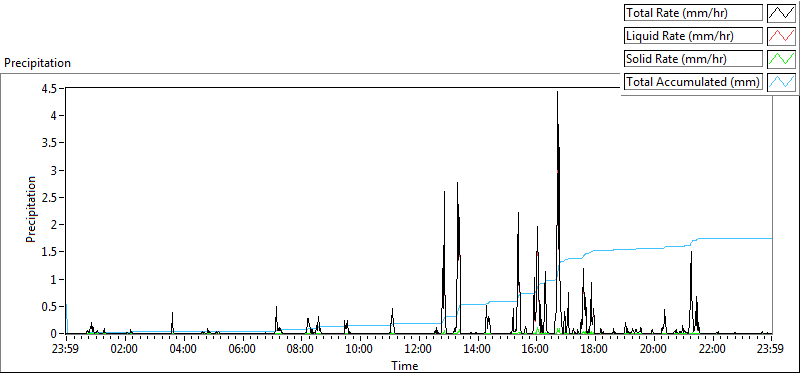The height and width of the screenshot is (373, 800).
Task: Click the 16:00 time axis marker
Action: click(x=536, y=350)
